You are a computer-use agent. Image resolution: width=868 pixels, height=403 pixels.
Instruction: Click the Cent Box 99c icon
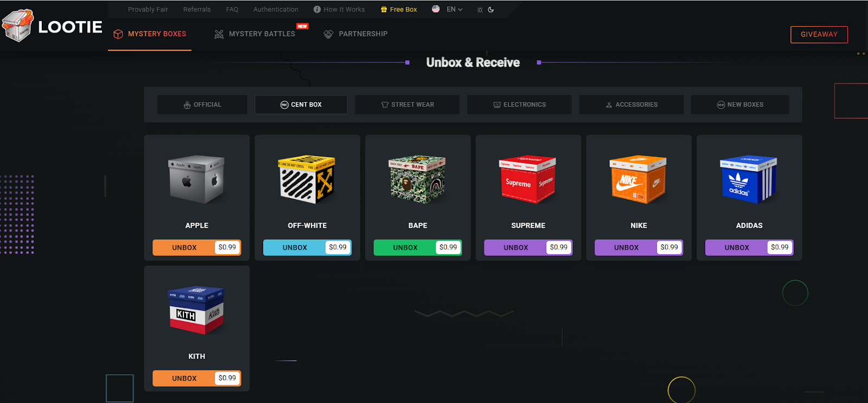tap(284, 105)
